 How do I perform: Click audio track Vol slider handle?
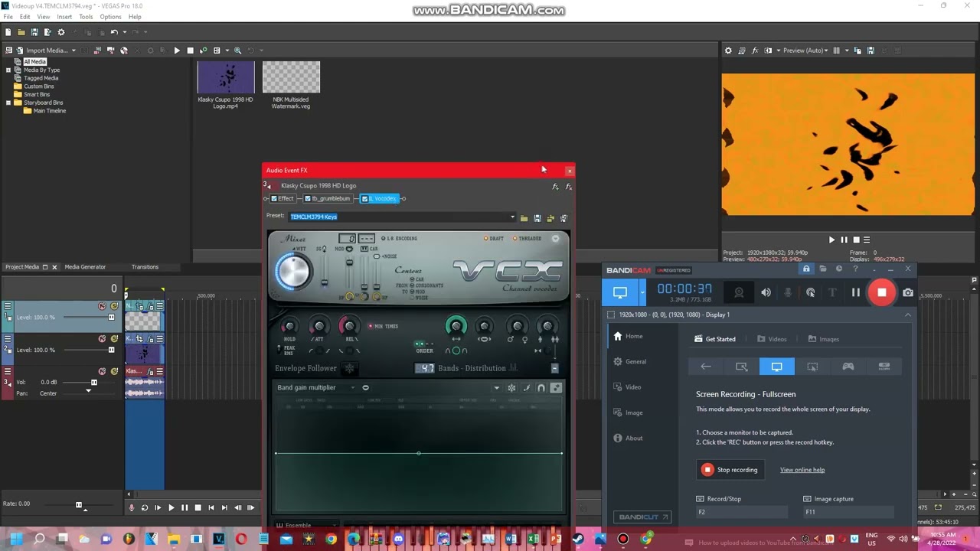93,382
